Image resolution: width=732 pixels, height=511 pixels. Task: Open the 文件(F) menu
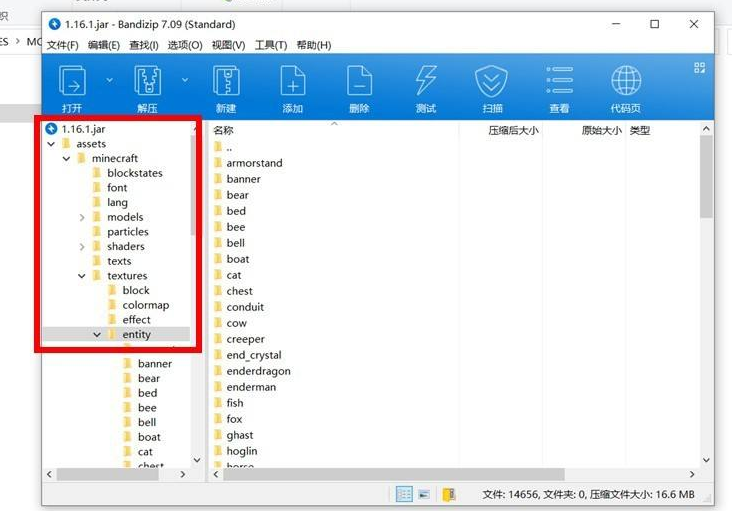[x=62, y=45]
